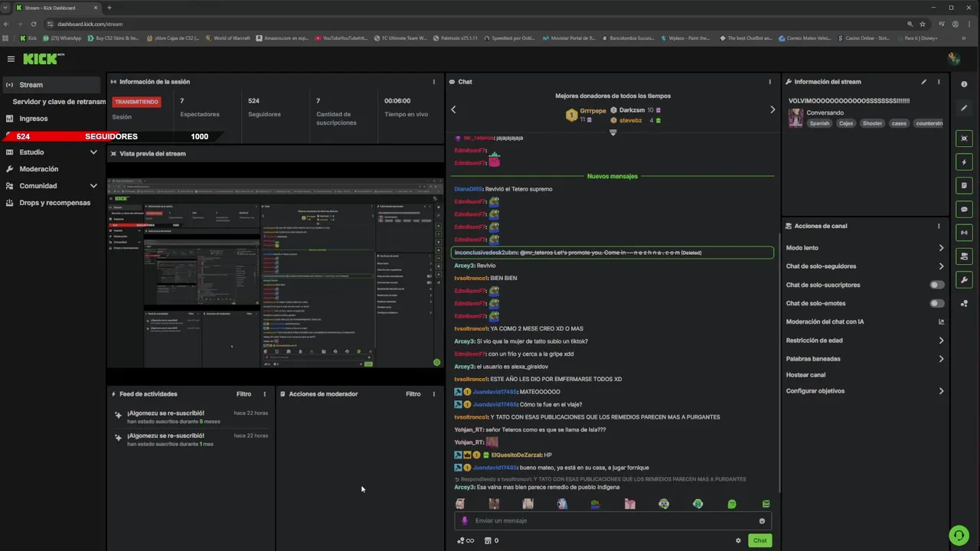Edit stream info with pencil icon
980x551 pixels.
923,82
